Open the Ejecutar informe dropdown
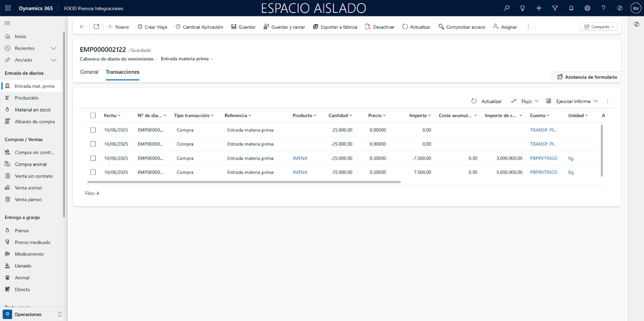This screenshot has height=321, width=644. click(572, 101)
